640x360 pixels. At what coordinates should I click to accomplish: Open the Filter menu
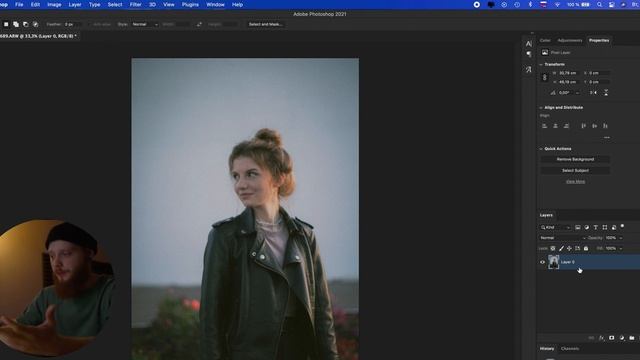point(136,4)
